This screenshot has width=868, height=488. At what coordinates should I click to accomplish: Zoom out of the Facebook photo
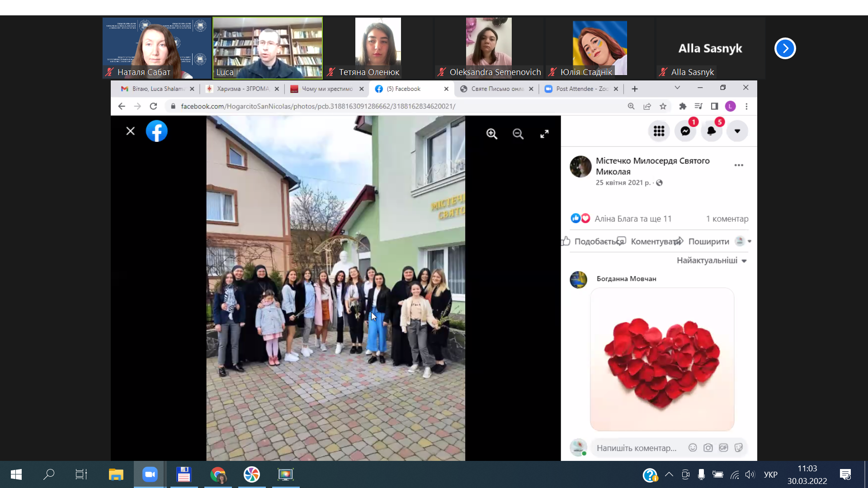pyautogui.click(x=518, y=134)
